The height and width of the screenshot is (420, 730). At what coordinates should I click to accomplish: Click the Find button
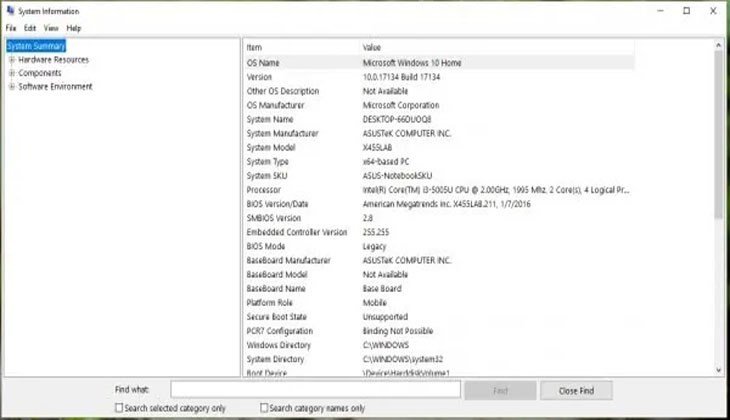[500, 389]
